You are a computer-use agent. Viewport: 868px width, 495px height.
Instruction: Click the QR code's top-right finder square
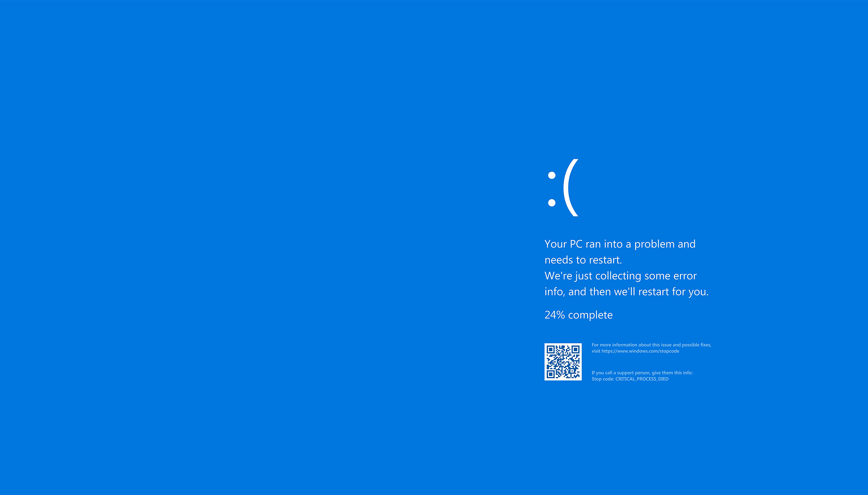coord(575,350)
